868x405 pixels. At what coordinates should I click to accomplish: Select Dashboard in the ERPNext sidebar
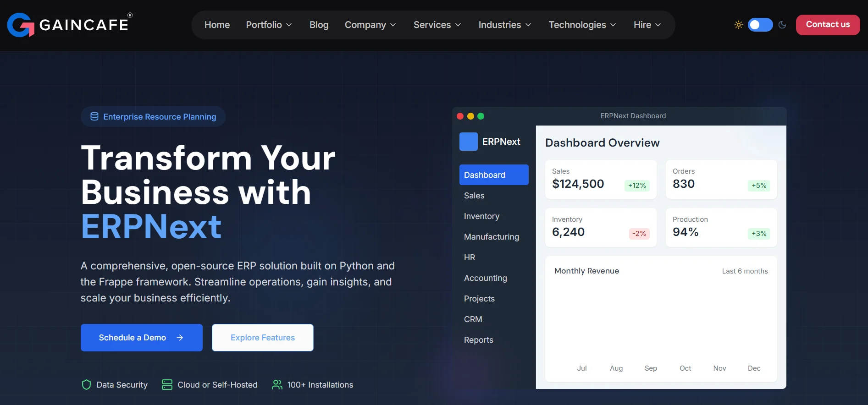click(494, 175)
